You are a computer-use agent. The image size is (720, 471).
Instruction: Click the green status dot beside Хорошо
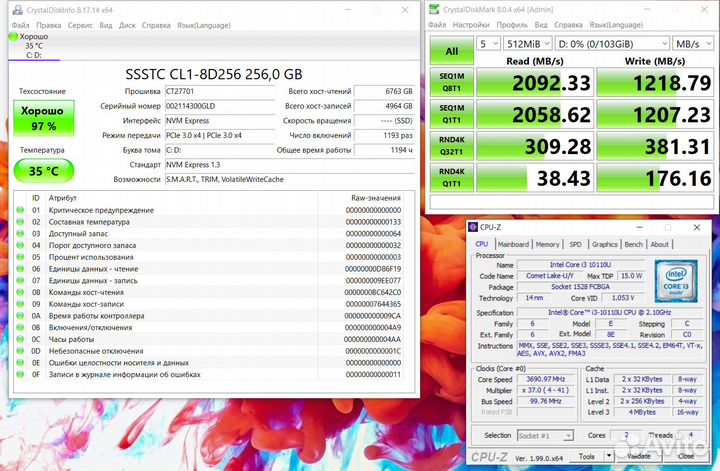[x=13, y=36]
